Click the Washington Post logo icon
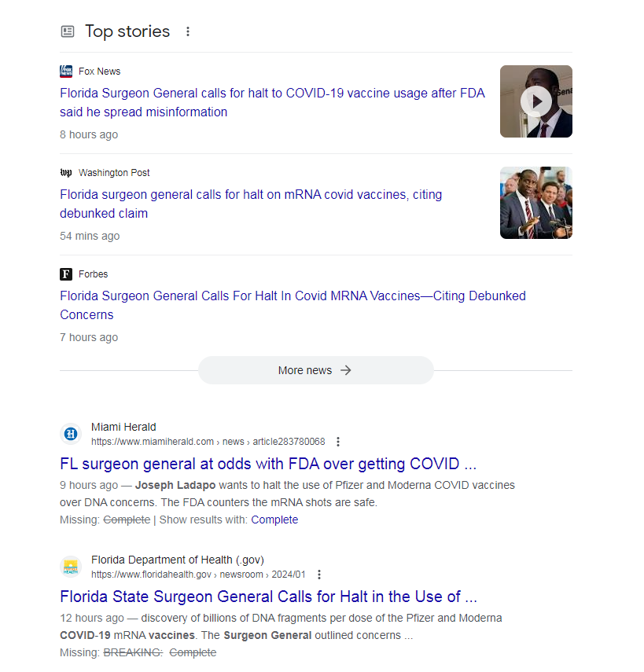The image size is (644, 672). click(x=66, y=173)
